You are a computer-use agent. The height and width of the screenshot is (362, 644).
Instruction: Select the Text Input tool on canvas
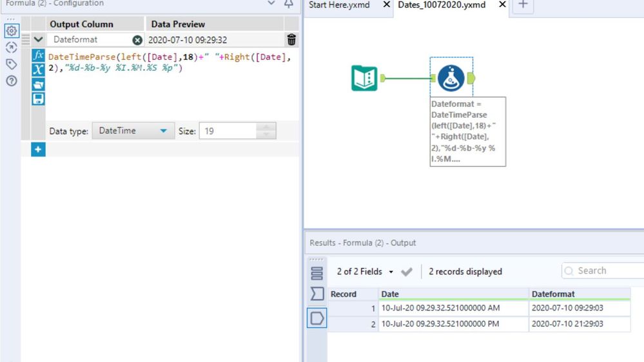pyautogui.click(x=364, y=78)
